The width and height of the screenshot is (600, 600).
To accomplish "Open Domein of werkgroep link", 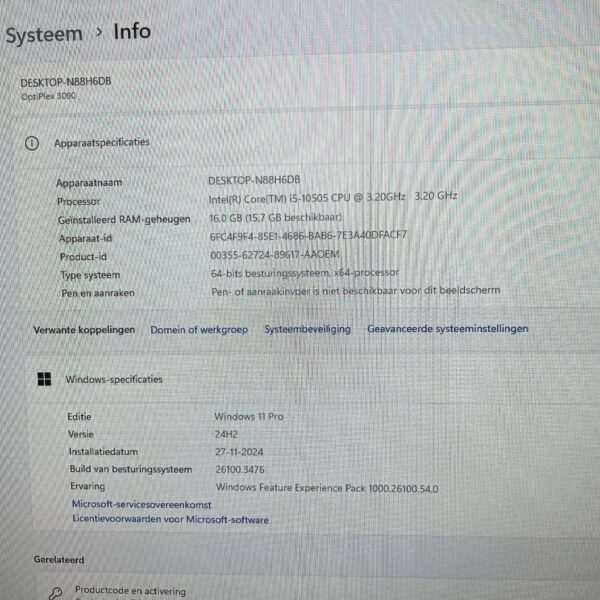I will [x=199, y=330].
